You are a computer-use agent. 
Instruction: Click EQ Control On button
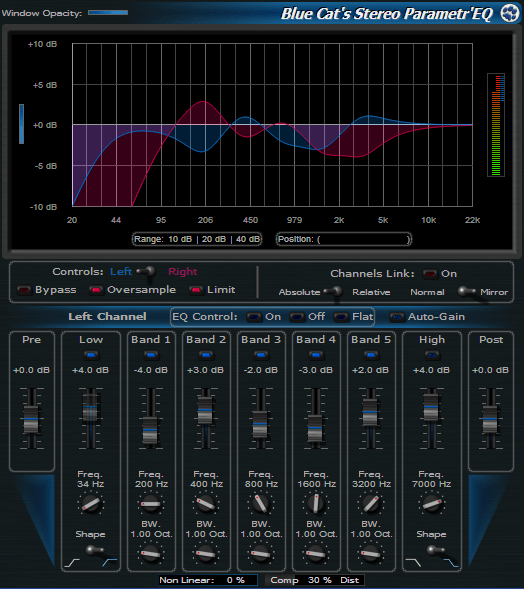(x=254, y=317)
